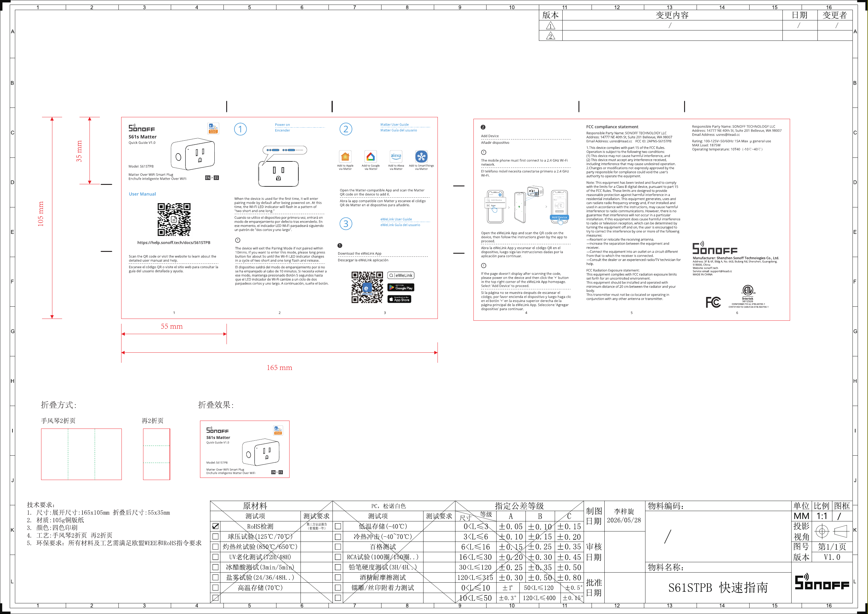Screen dimensions: 868x614
Task: Click the black step bullet 1 above Download the eWeLink App
Action: click(340, 245)
